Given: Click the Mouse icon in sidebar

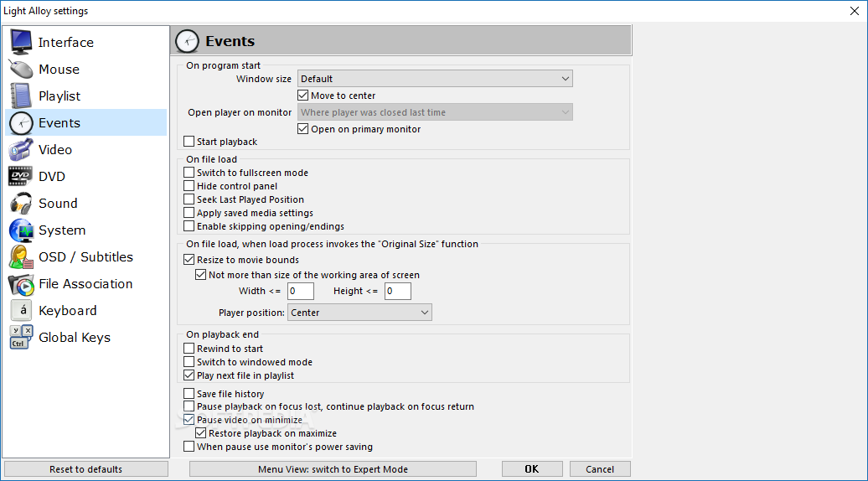Looking at the screenshot, I should coord(21,70).
